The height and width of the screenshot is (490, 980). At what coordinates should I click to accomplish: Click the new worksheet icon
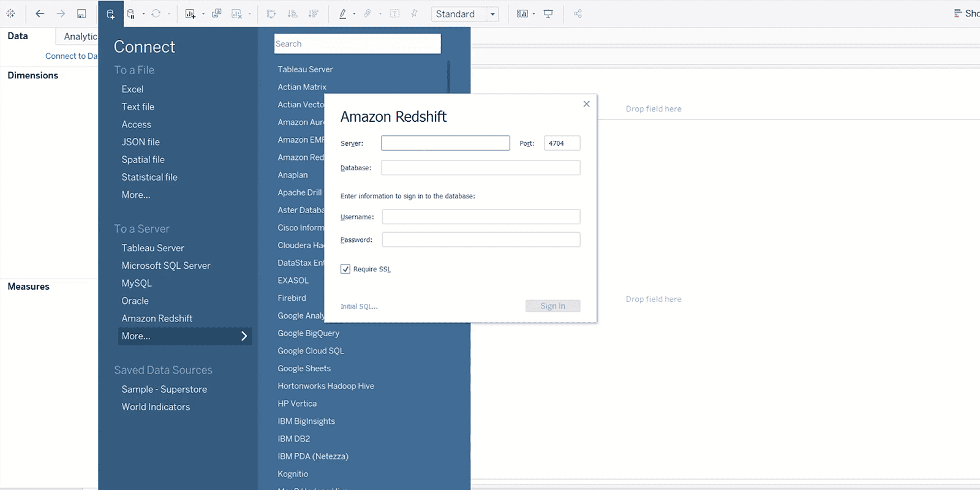tap(190, 13)
